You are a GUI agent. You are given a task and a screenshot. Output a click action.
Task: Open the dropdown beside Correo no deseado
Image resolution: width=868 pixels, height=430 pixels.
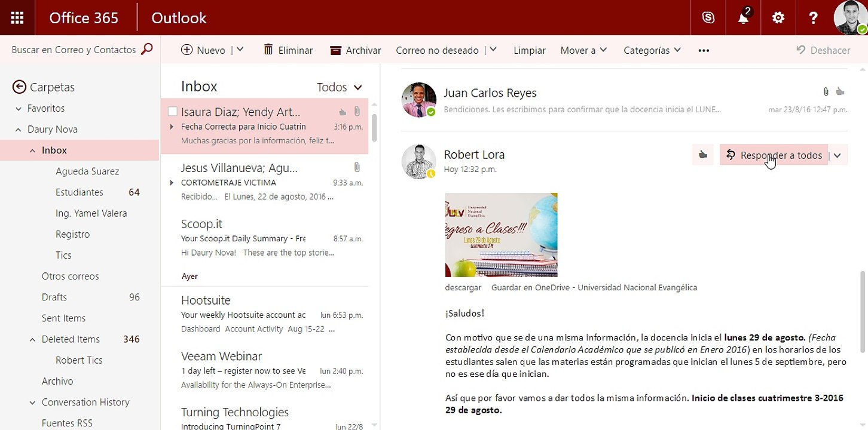coord(493,50)
